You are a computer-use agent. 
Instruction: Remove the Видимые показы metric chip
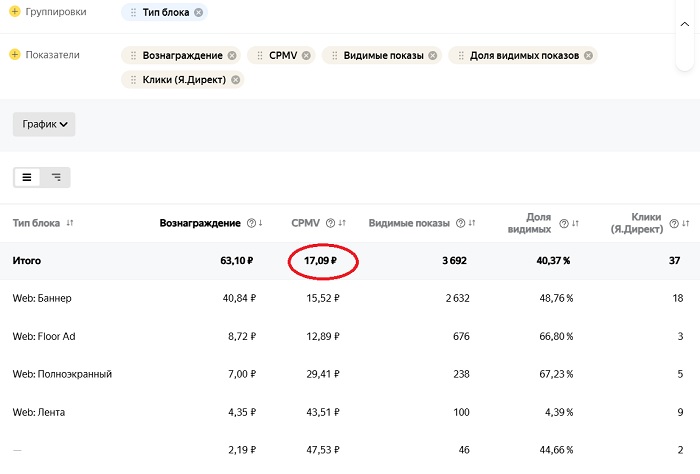tap(433, 55)
